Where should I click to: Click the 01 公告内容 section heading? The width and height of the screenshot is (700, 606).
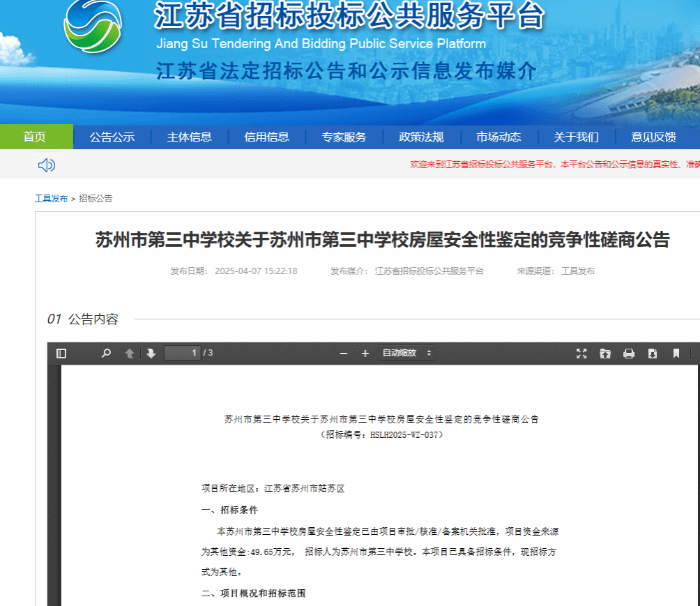tap(82, 319)
